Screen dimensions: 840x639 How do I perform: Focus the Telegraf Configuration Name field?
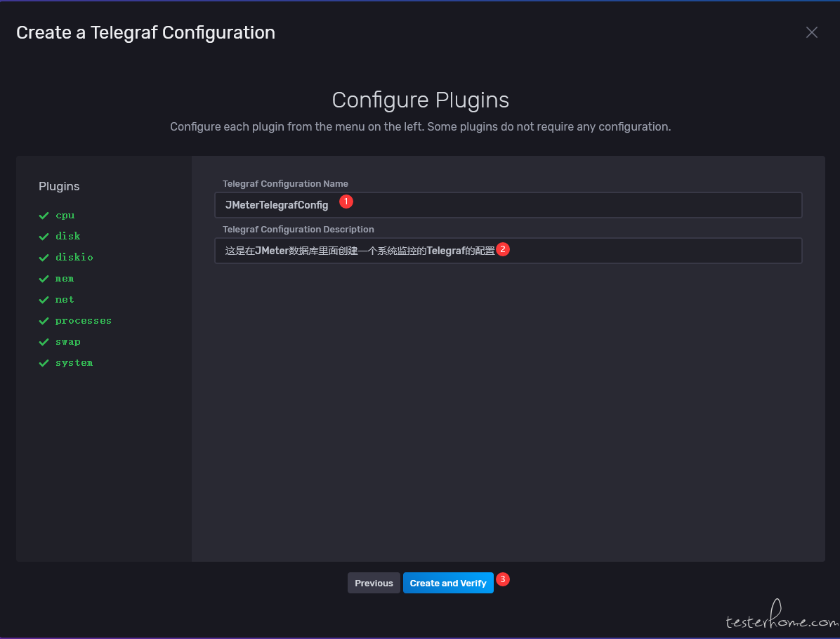click(508, 205)
